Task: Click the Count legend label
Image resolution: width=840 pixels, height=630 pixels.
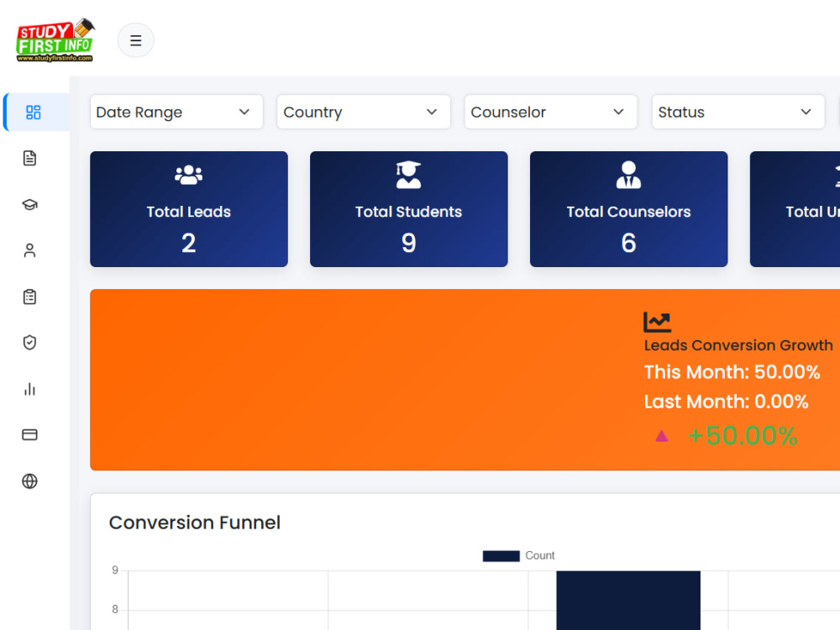Action: tap(539, 555)
